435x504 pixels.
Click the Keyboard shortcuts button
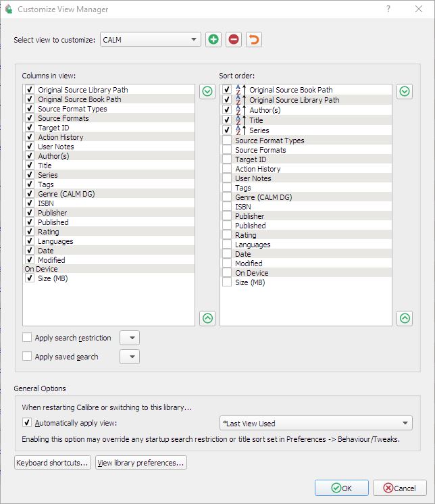(x=53, y=463)
